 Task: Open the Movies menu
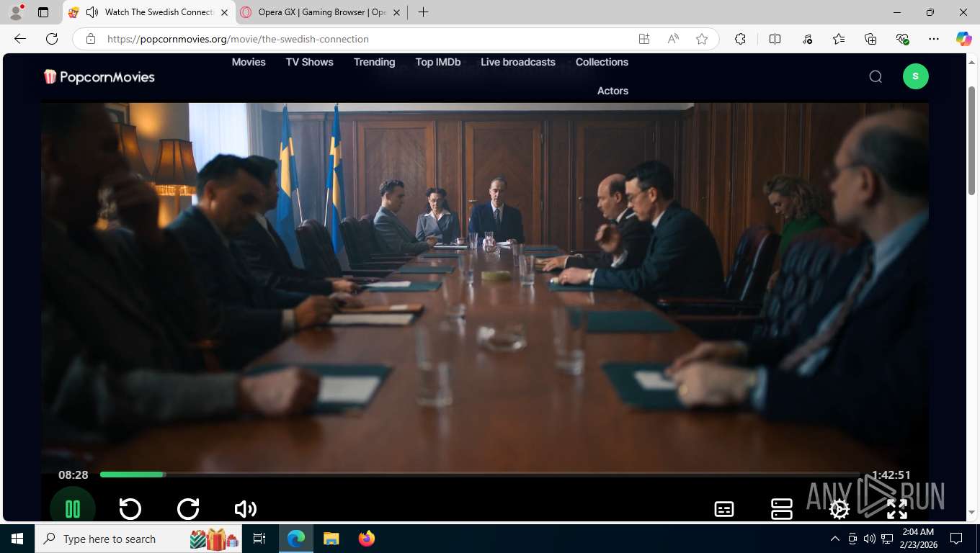click(249, 62)
